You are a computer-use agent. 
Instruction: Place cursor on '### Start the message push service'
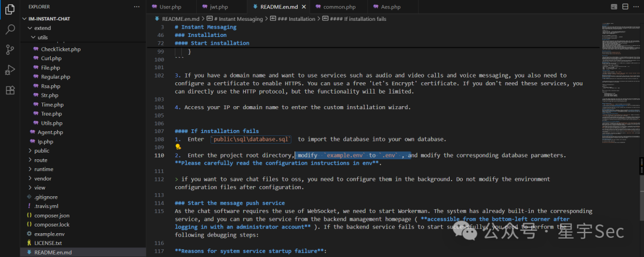pos(230,203)
